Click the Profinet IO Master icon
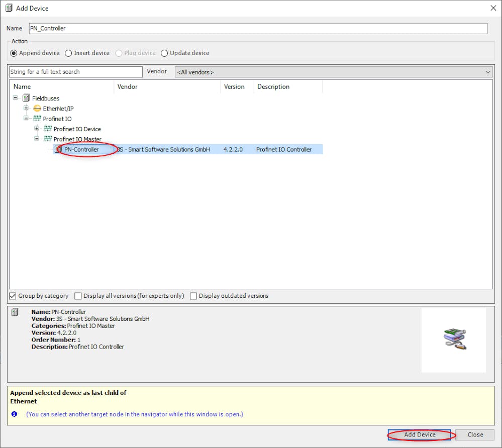The image size is (502, 448). 48,139
